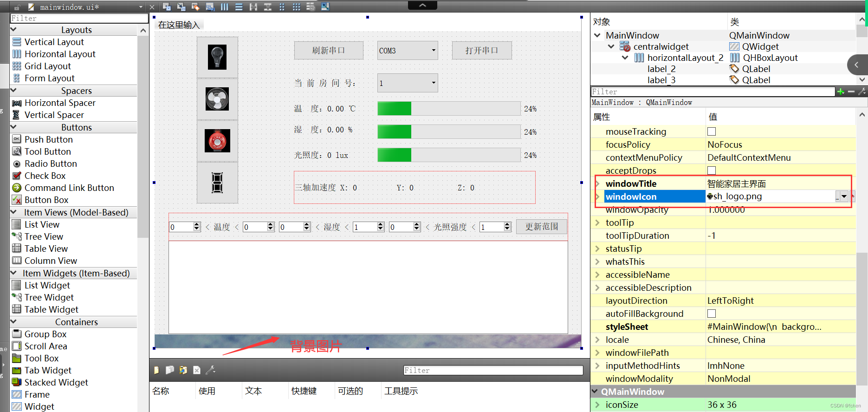Screen dimensions: 868x412
Task: Apply Lay Out in Form Layout icon
Action: (282, 7)
